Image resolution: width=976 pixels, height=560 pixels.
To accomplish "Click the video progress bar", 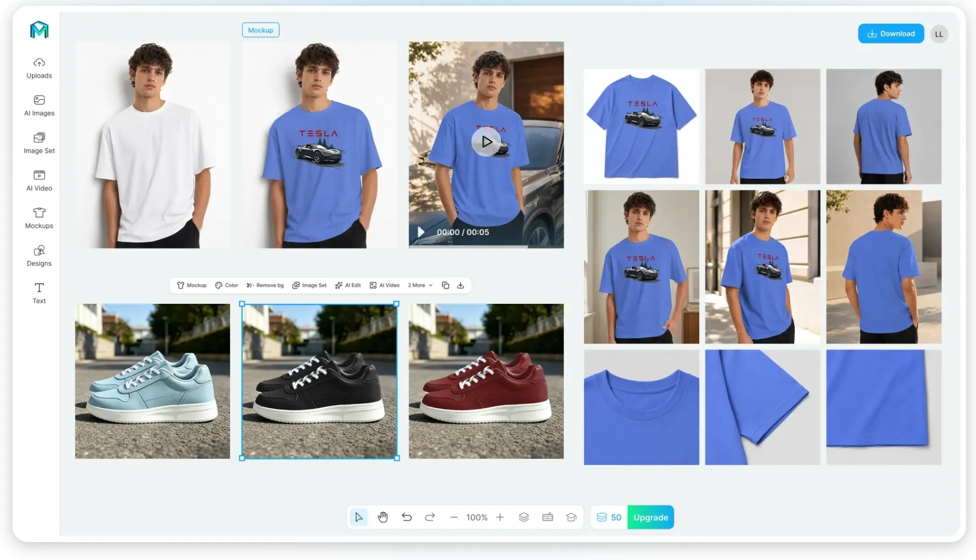I will pos(486,246).
